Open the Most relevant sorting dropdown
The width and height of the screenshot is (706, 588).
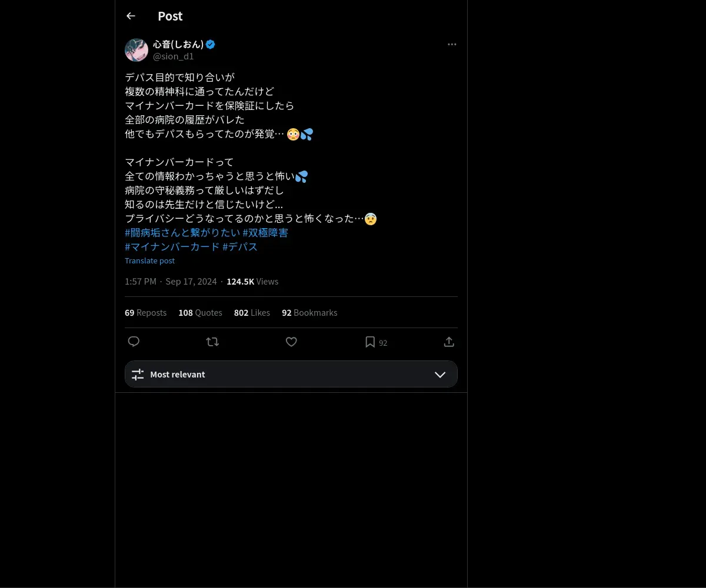291,374
